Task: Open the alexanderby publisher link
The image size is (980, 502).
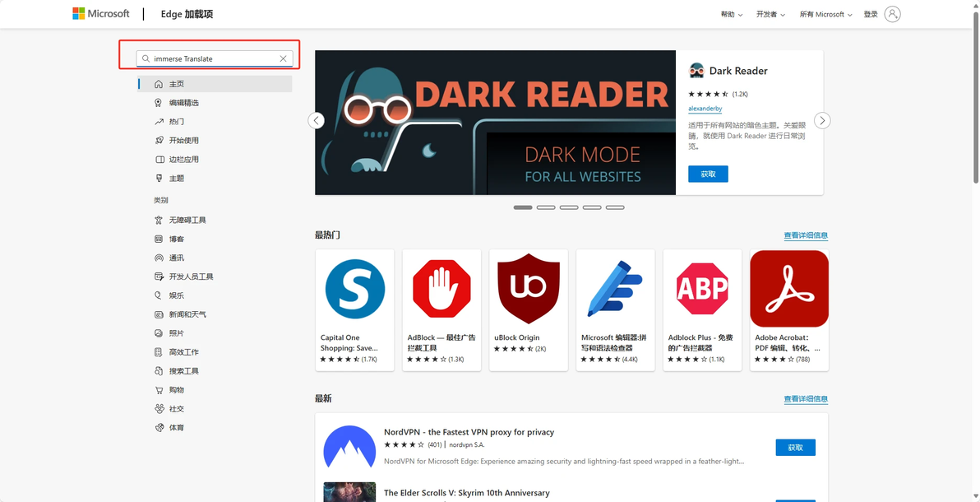Action: [x=705, y=109]
